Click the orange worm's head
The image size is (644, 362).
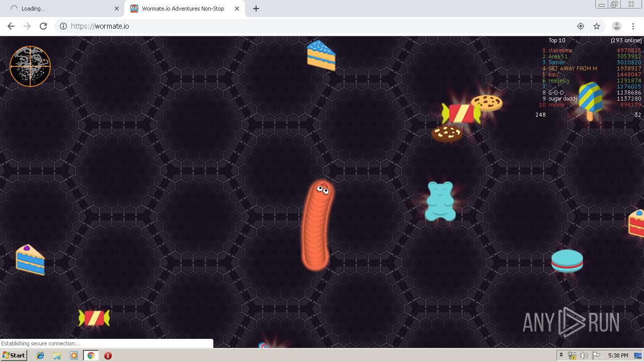point(322,190)
